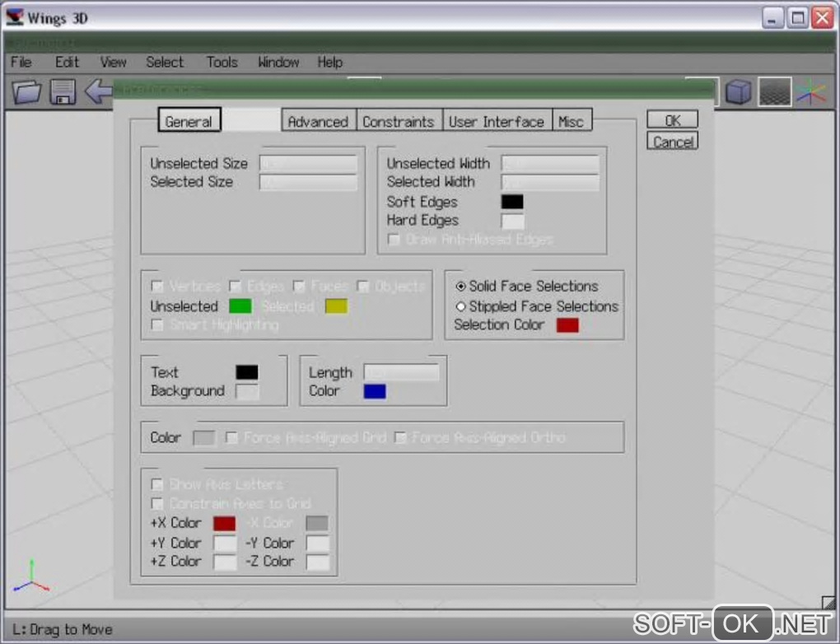Change the -Y Color swatch

317,543
